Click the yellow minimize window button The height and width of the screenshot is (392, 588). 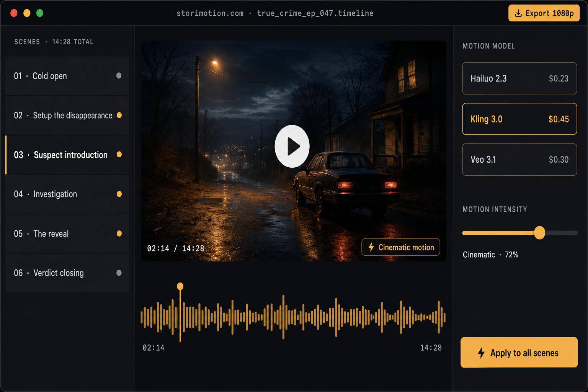pyautogui.click(x=27, y=13)
